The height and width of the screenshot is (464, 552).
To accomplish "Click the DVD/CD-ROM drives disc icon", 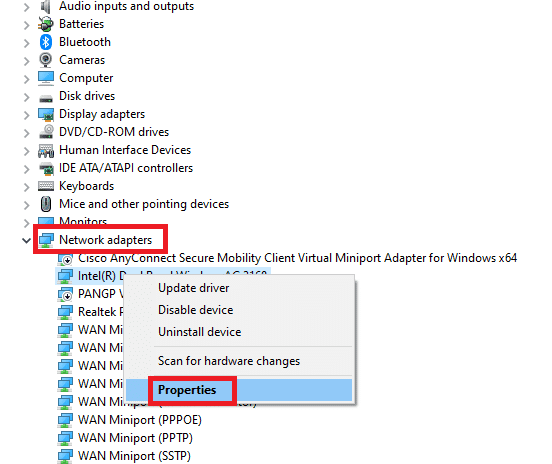I will 46,132.
